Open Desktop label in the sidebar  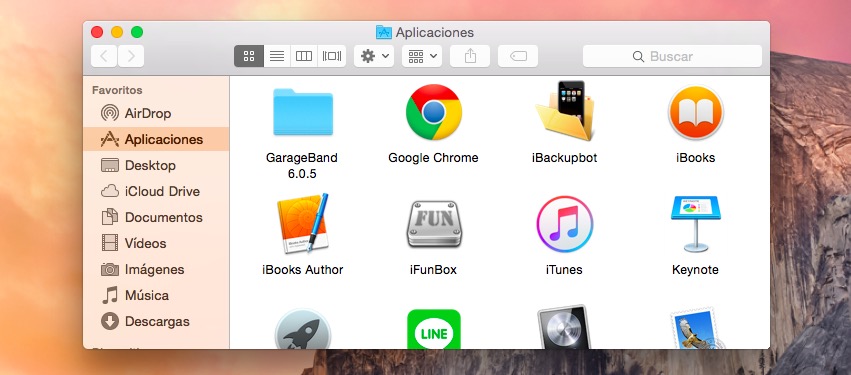pyautogui.click(x=150, y=165)
